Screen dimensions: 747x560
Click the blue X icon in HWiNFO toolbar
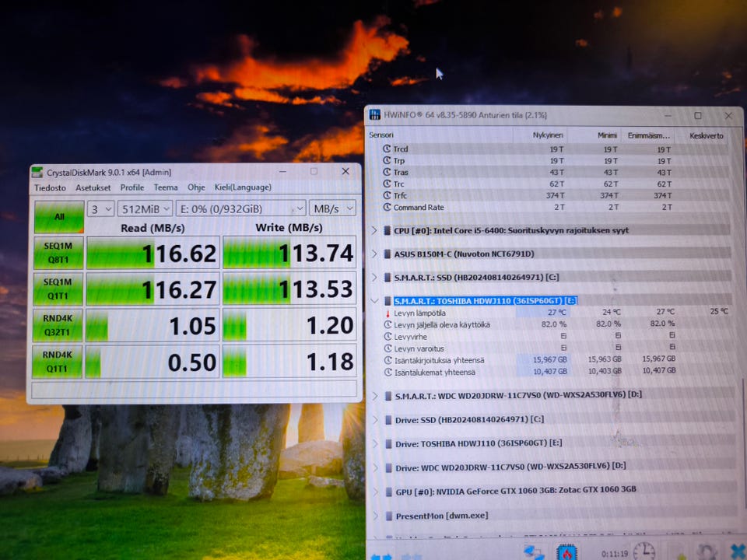click(x=739, y=551)
